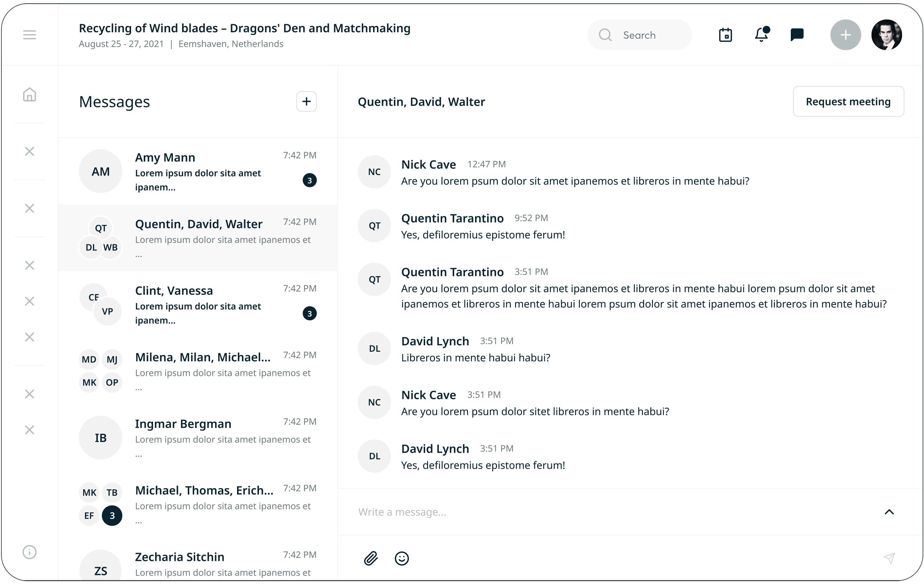Click Request meeting button
This screenshot has width=924, height=584.
pyautogui.click(x=848, y=101)
